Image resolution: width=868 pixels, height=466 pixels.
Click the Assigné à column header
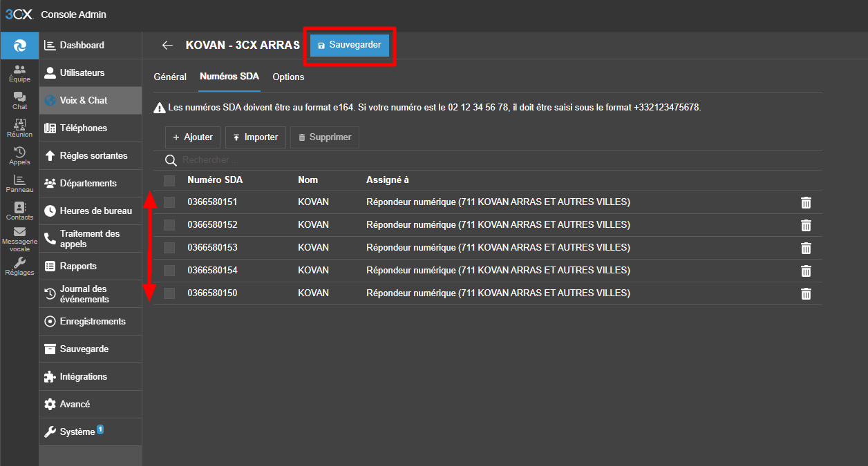(388, 180)
